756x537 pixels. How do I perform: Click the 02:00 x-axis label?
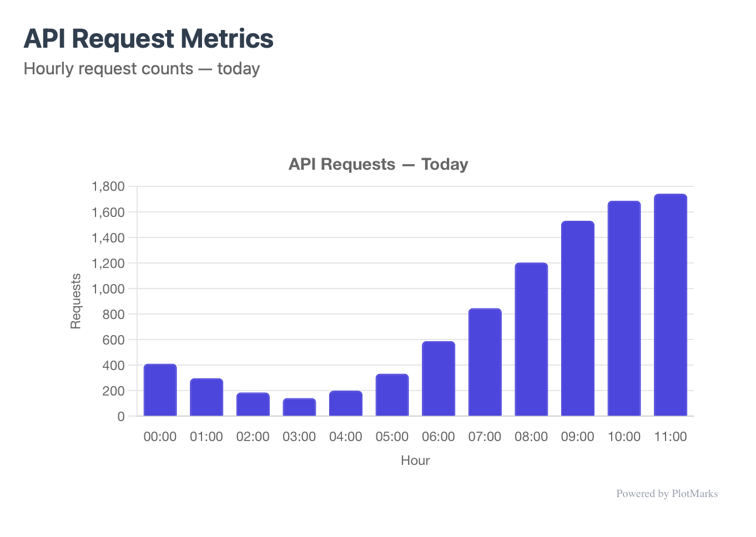click(x=253, y=437)
